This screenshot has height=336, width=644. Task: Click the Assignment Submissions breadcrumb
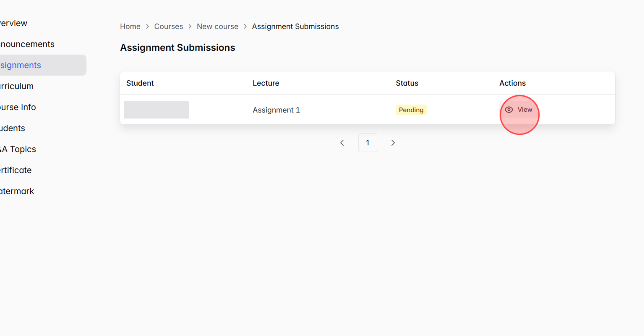coord(295,26)
